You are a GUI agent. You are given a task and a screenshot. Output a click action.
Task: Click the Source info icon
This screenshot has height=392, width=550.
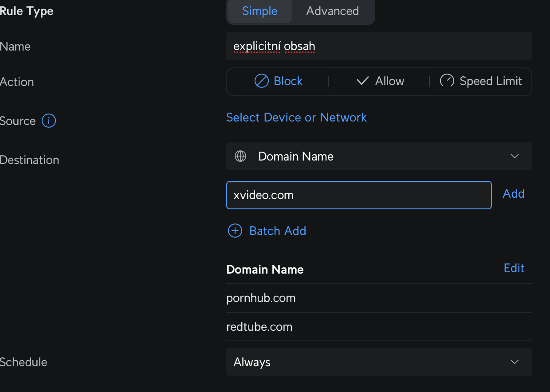49,121
